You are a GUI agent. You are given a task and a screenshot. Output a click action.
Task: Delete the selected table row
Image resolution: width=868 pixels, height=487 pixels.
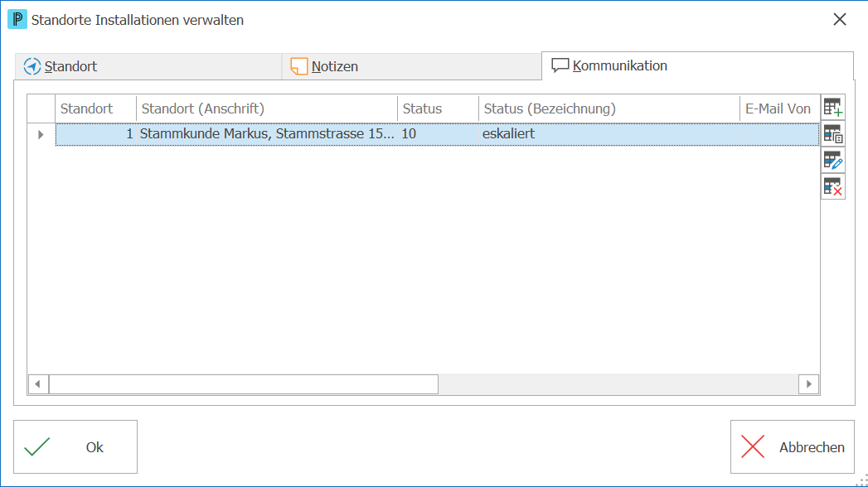coord(832,187)
